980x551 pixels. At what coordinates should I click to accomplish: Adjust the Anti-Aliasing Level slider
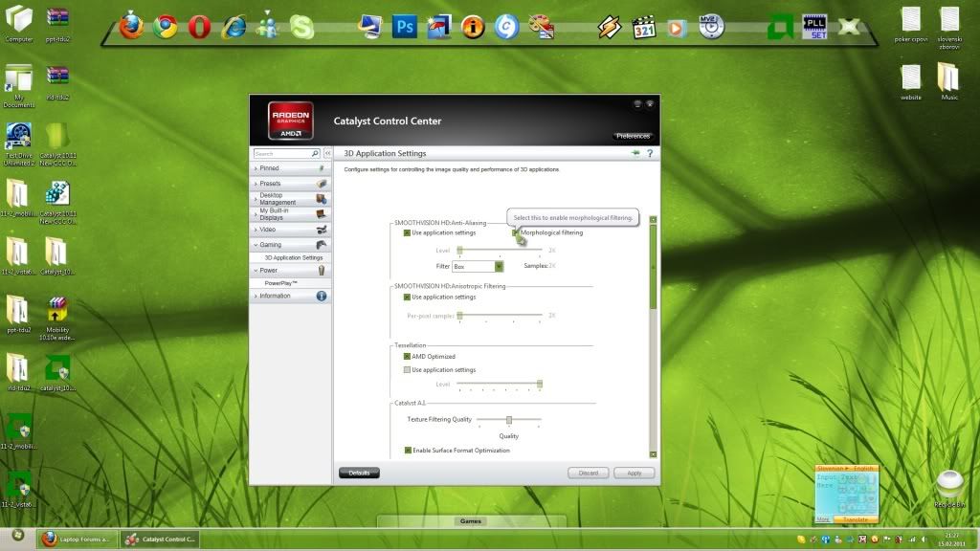459,251
